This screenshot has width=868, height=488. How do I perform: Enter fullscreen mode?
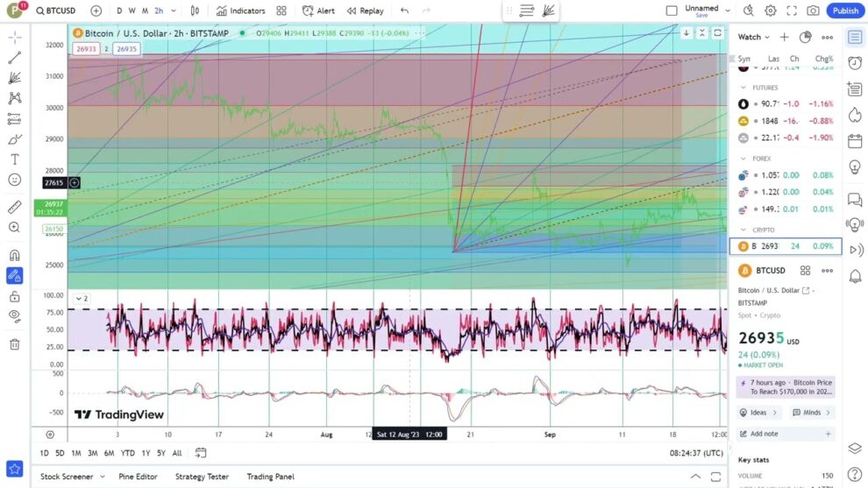click(792, 11)
